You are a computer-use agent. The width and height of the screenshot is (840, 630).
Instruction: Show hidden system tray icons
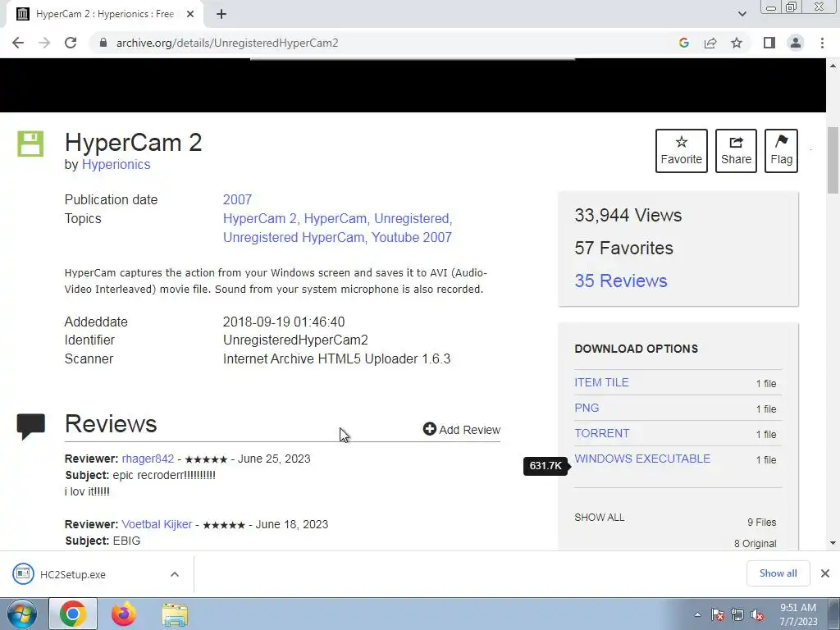(697, 614)
